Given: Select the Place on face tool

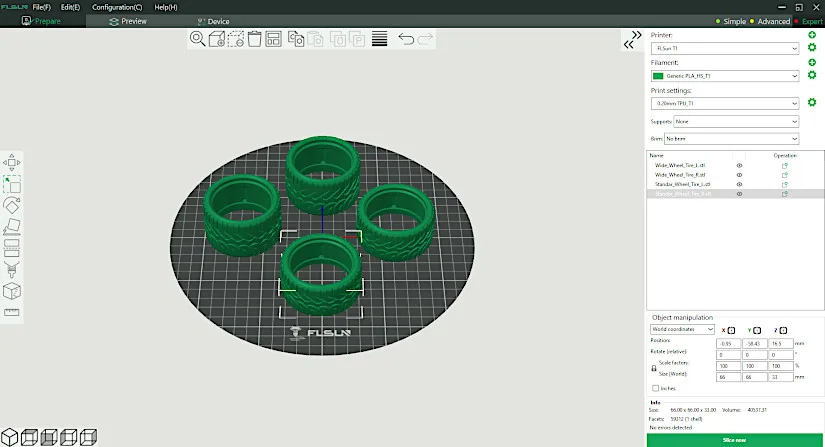Looking at the screenshot, I should (x=12, y=227).
